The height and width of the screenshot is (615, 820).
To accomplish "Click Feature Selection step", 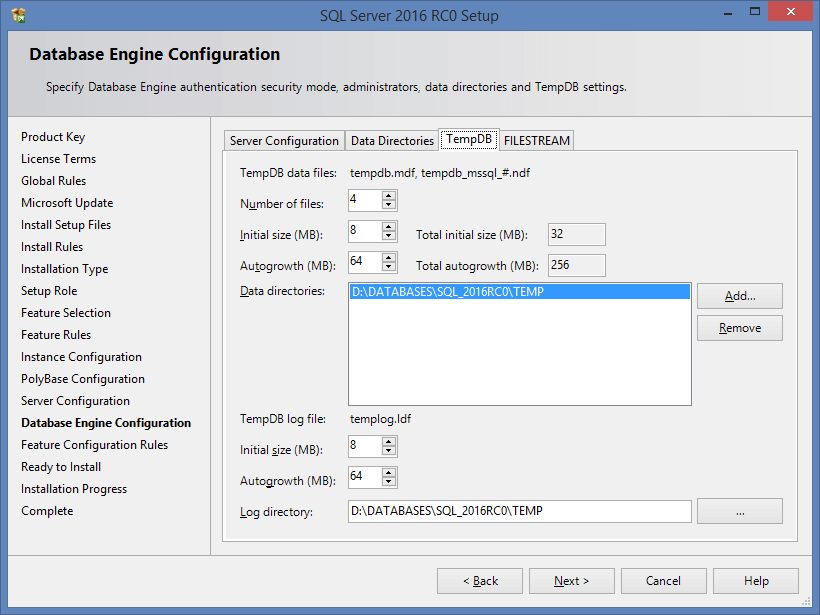I will click(66, 313).
